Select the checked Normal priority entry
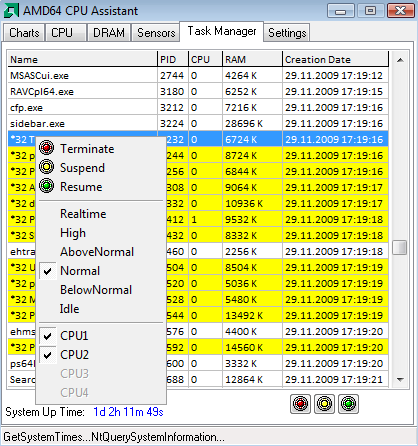This screenshot has height=446, width=418. pos(101,271)
